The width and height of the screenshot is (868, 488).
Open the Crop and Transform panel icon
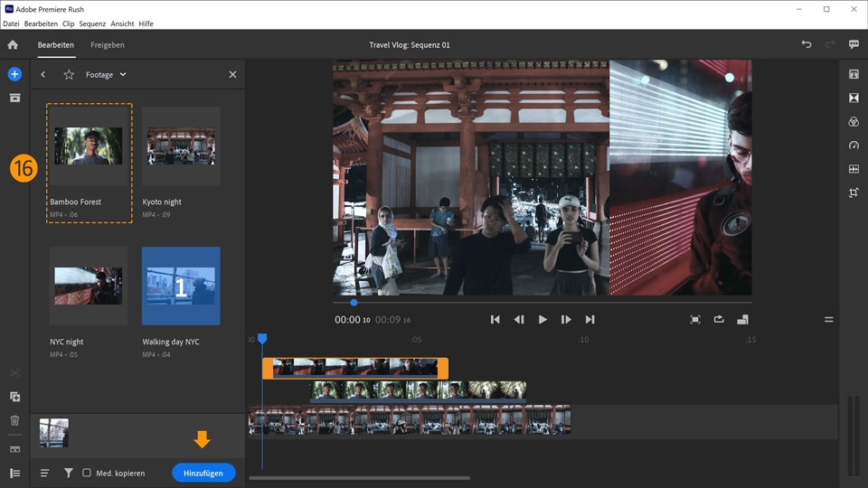point(854,192)
